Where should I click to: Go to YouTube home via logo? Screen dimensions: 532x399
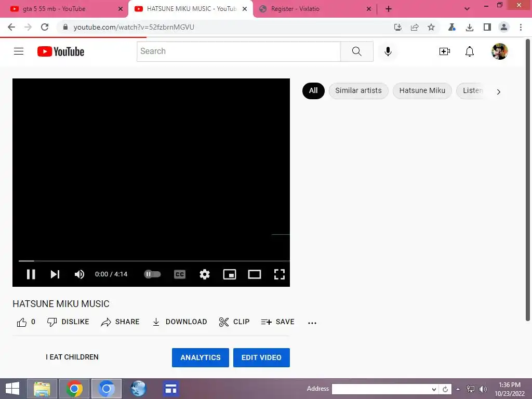pos(61,51)
